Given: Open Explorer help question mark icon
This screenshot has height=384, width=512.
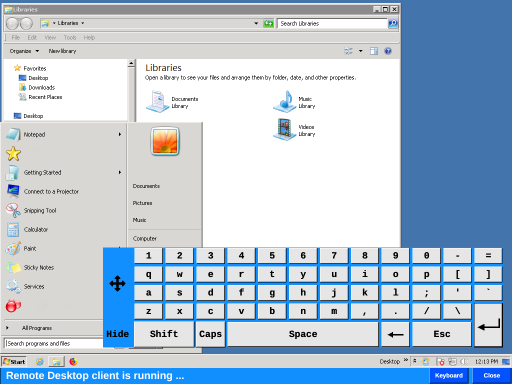Looking at the screenshot, I should [x=388, y=51].
